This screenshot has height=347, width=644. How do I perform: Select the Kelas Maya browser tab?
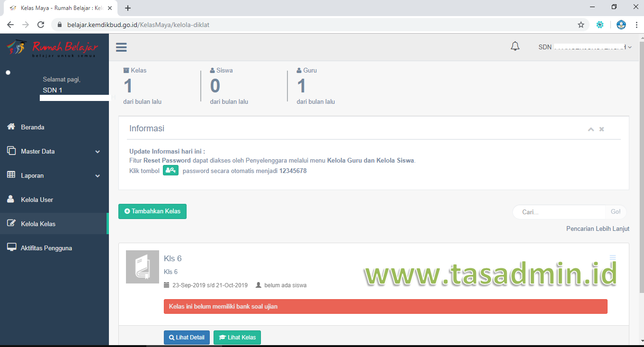61,8
